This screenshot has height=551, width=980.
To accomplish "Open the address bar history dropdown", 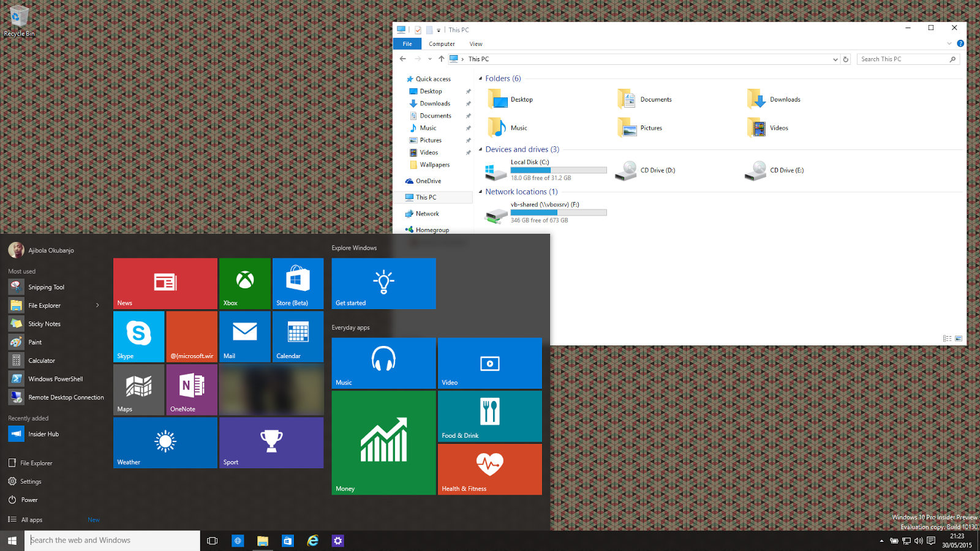I will pyautogui.click(x=835, y=59).
